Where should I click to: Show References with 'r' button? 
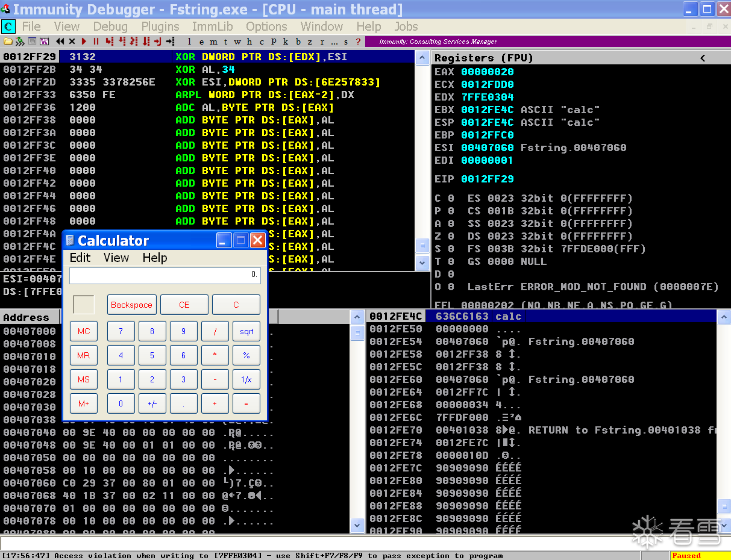322,42
